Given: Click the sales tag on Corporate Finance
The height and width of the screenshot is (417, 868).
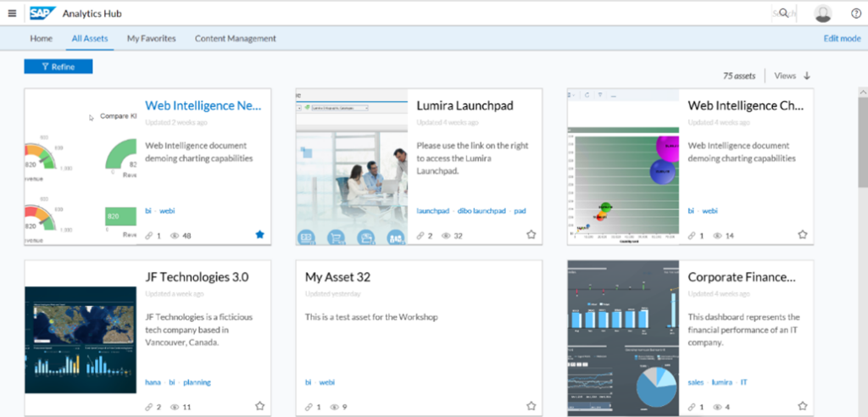Looking at the screenshot, I should pyautogui.click(x=696, y=382).
